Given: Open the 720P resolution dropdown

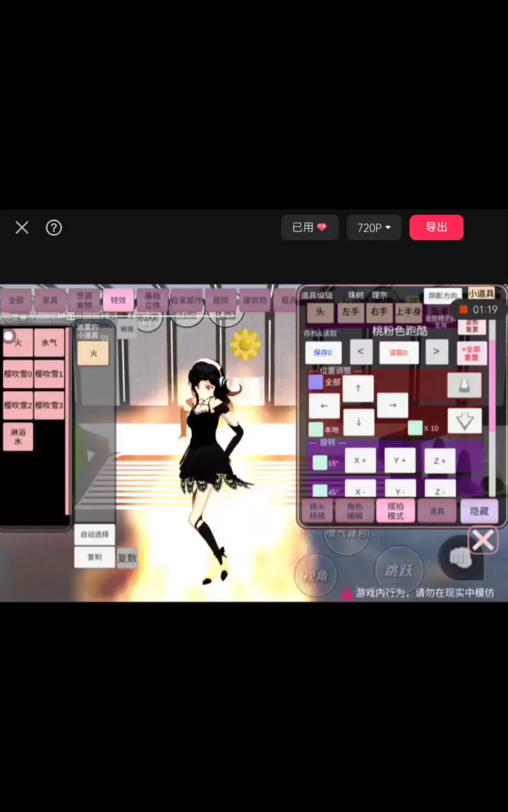Looking at the screenshot, I should click(374, 228).
